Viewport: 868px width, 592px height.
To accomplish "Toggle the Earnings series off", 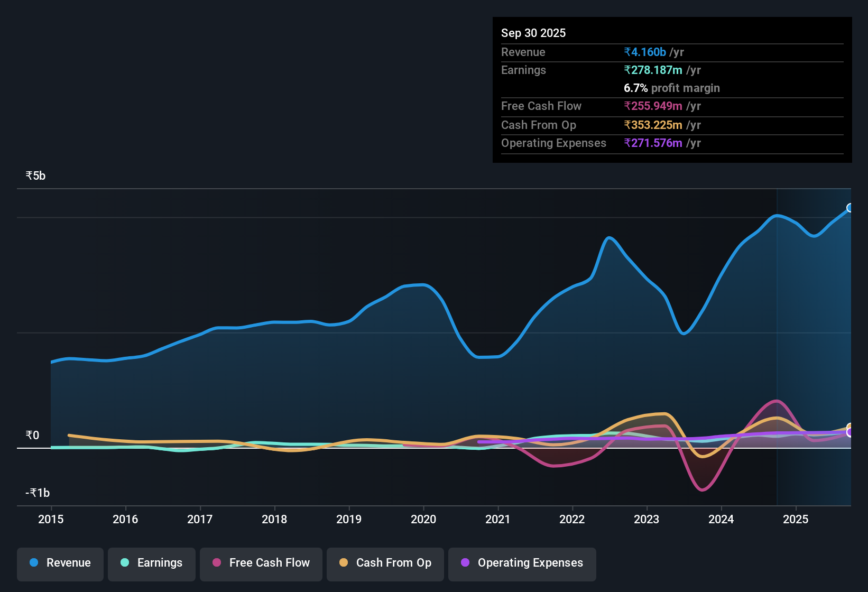I will click(x=151, y=563).
